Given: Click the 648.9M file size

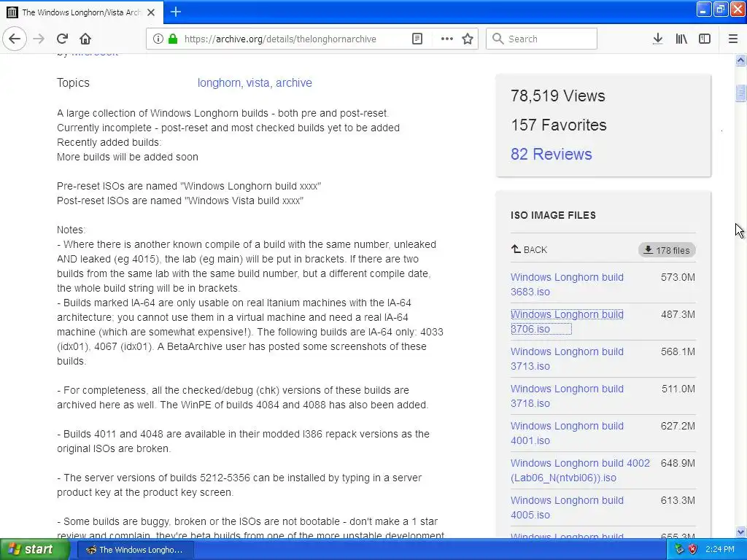Looking at the screenshot, I should tap(678, 463).
